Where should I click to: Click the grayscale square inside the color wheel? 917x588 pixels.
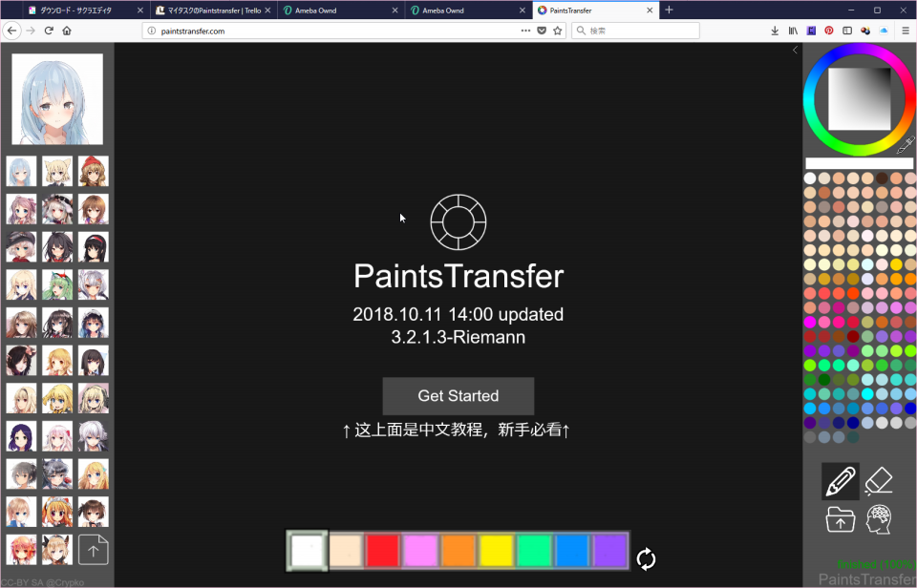(x=859, y=98)
